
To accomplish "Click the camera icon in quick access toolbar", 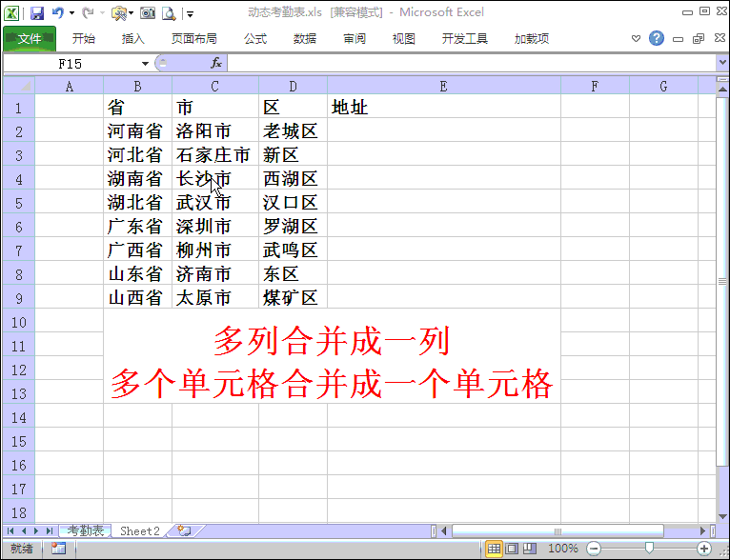I will (148, 13).
